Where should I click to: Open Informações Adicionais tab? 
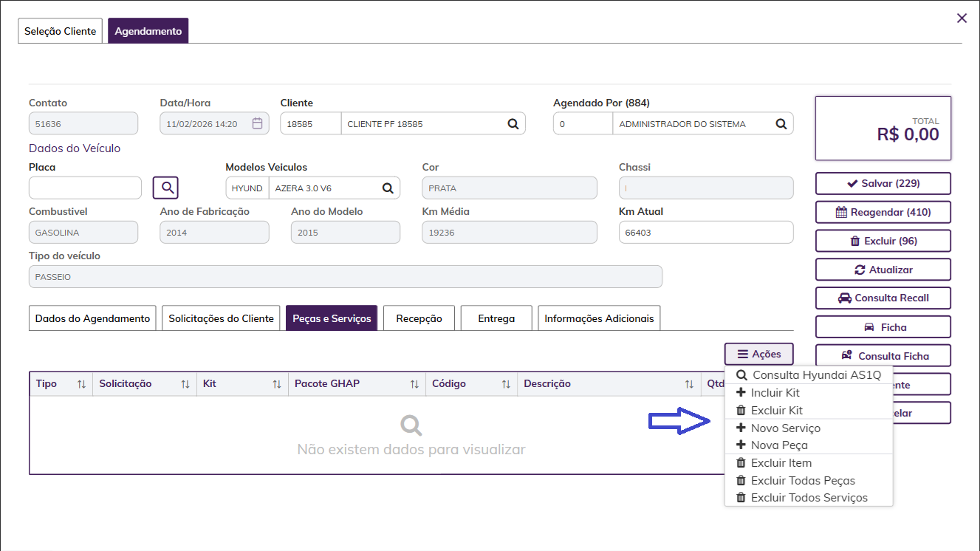click(x=599, y=318)
